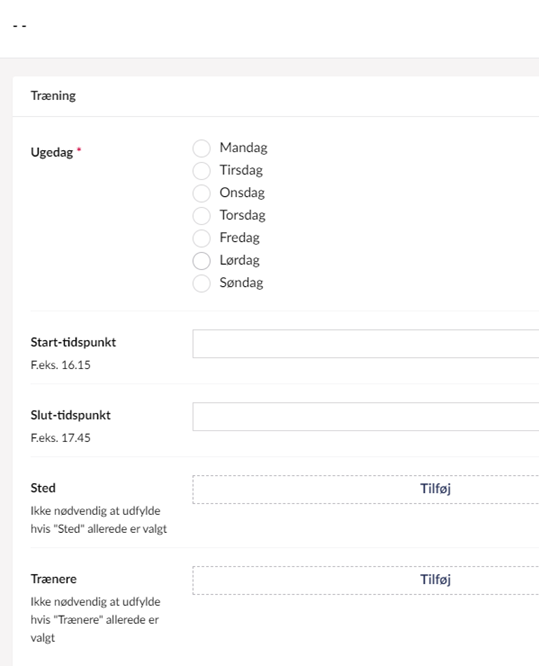Click the Start-tidspunkt input field
Screen dimensions: 539x666
click(x=366, y=344)
